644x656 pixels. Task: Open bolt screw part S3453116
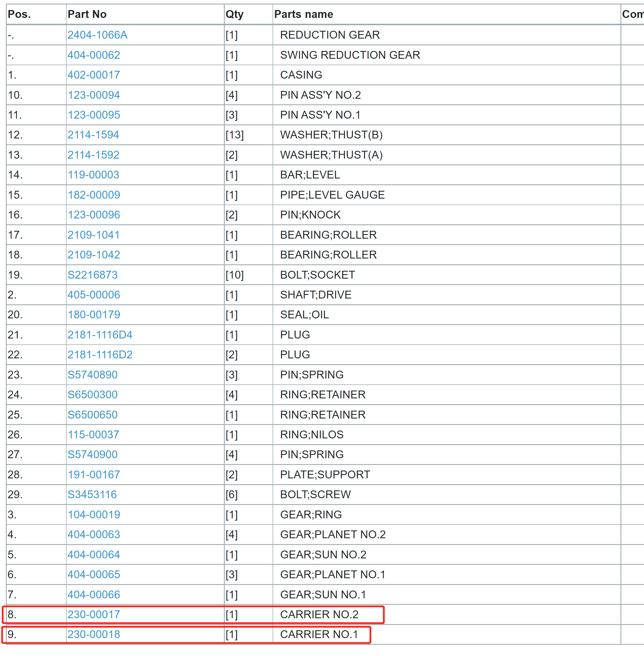(92, 495)
